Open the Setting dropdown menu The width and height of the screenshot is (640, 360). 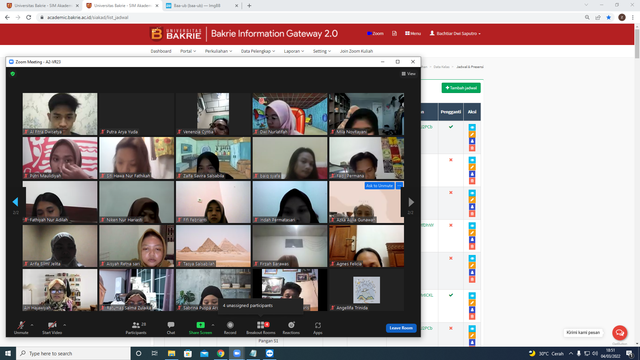coord(322,51)
